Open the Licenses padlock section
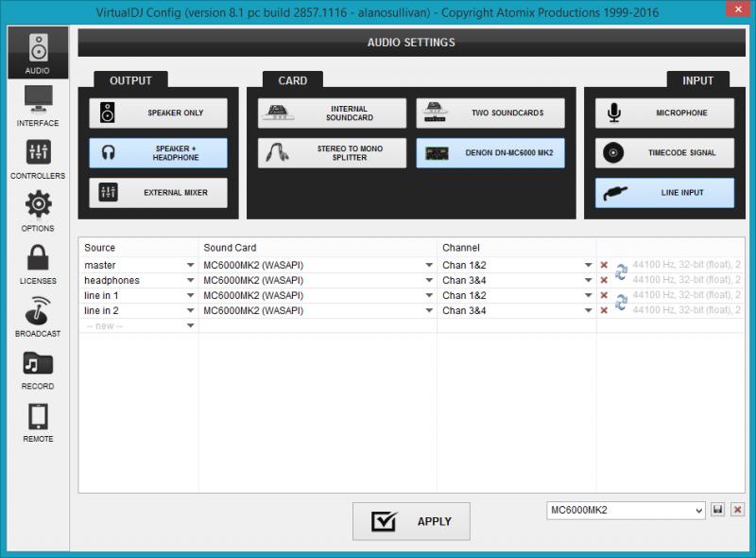 38,264
